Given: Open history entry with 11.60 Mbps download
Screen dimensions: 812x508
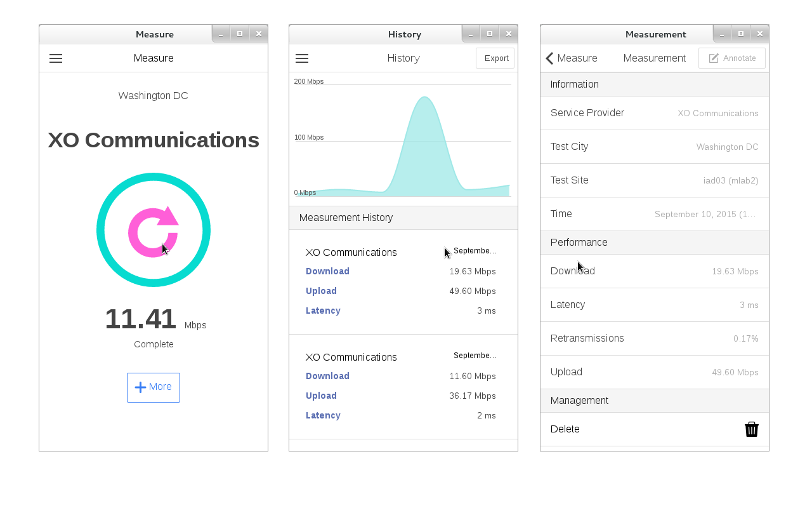Looking at the screenshot, I should 403,387.
